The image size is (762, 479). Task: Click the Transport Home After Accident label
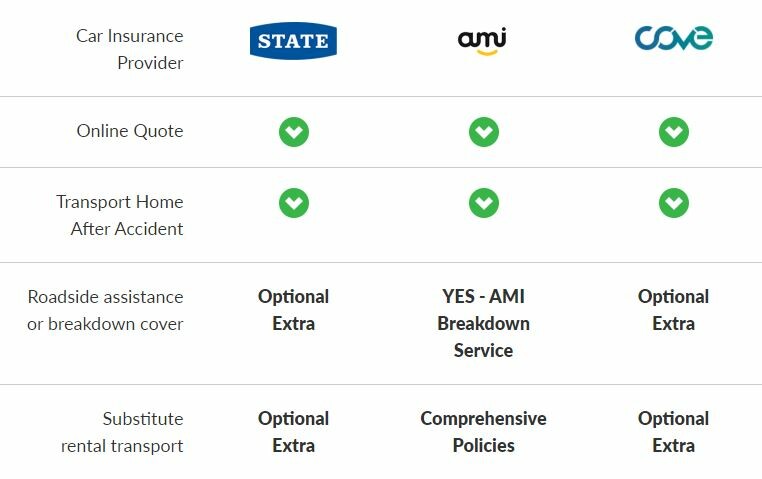point(120,215)
